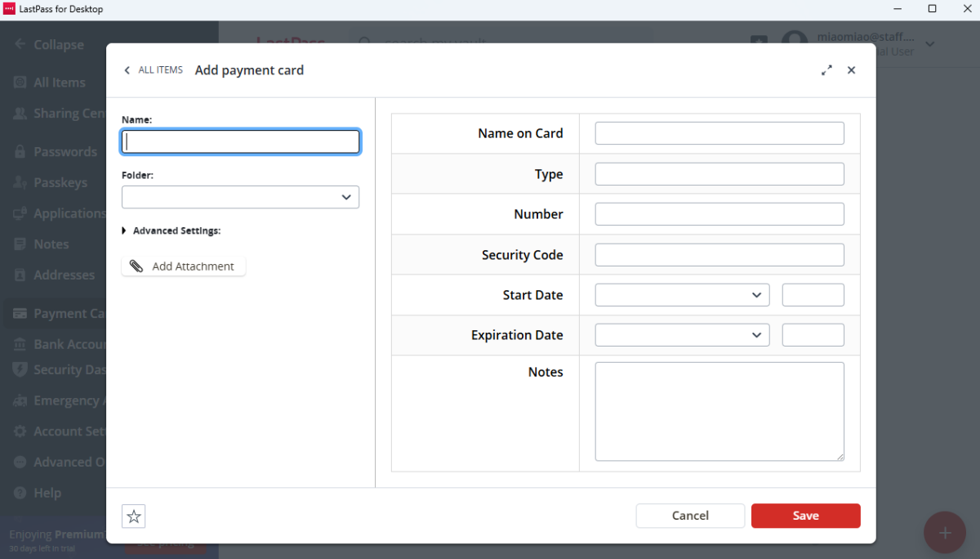Close the Add payment card dialog
Image resolution: width=980 pixels, height=559 pixels.
(851, 70)
